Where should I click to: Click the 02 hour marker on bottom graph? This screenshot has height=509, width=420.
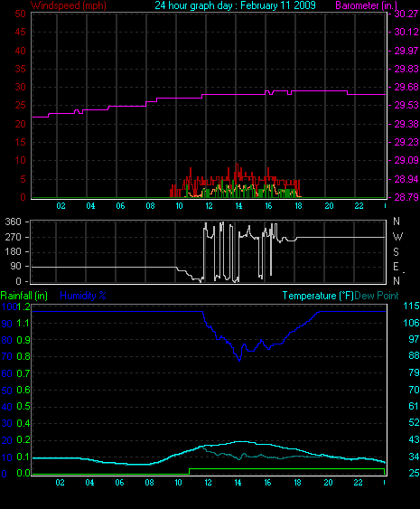pos(60,483)
